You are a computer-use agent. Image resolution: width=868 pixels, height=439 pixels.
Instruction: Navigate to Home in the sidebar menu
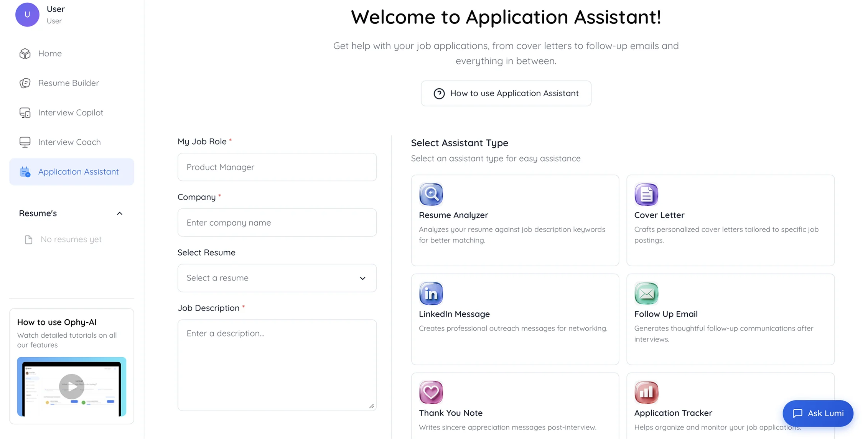50,53
